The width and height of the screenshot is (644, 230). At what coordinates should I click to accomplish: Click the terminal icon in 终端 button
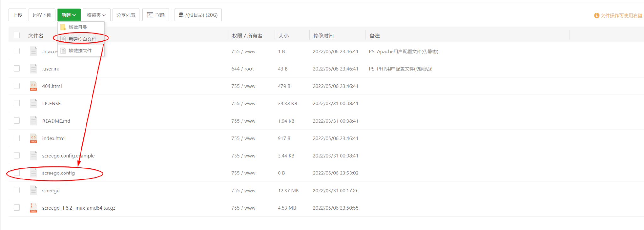pos(150,15)
